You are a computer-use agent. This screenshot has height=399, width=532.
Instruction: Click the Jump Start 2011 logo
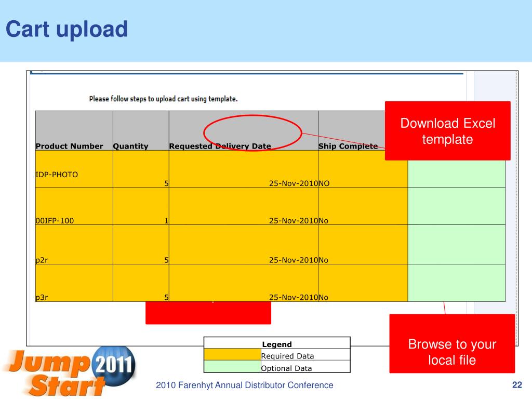click(70, 371)
